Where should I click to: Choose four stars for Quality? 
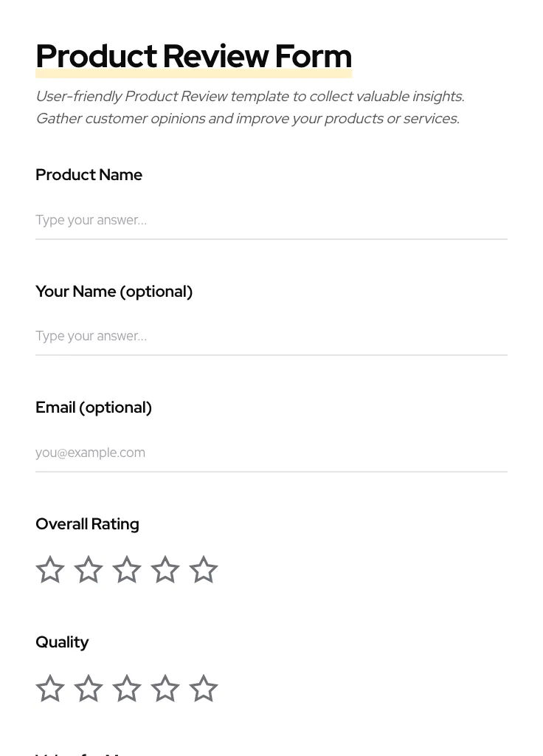(x=165, y=688)
